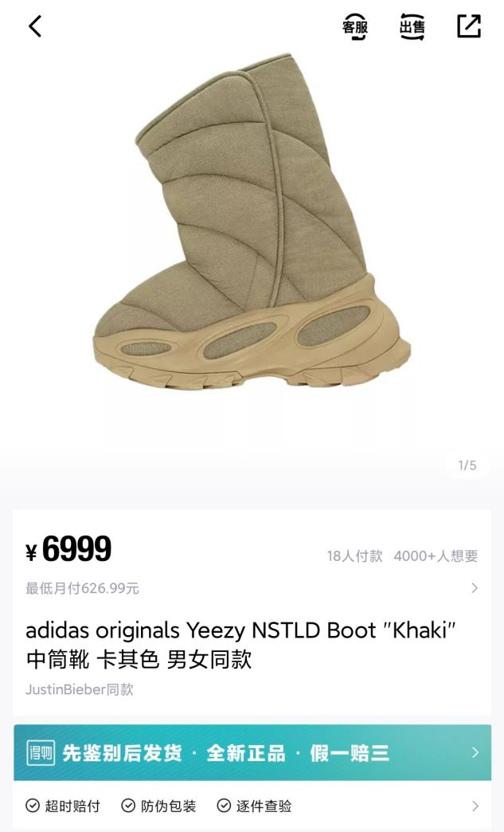View 18人付款 purchase count
504x832 pixels.
(x=354, y=556)
